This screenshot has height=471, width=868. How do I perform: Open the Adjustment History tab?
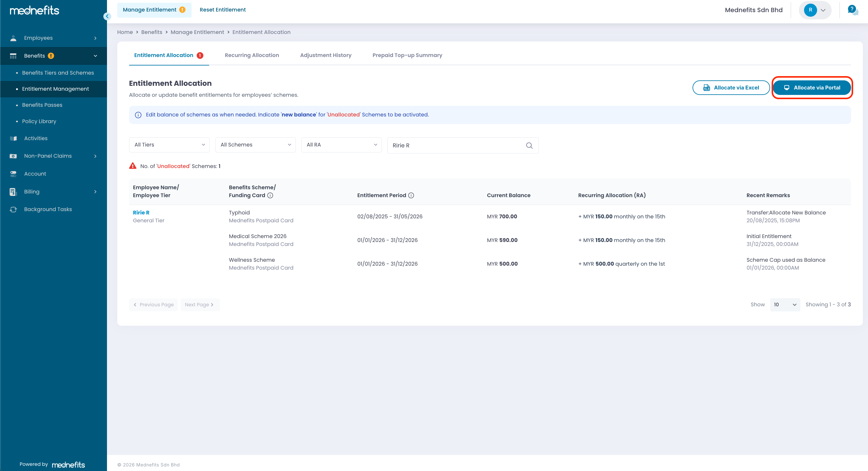[326, 55]
